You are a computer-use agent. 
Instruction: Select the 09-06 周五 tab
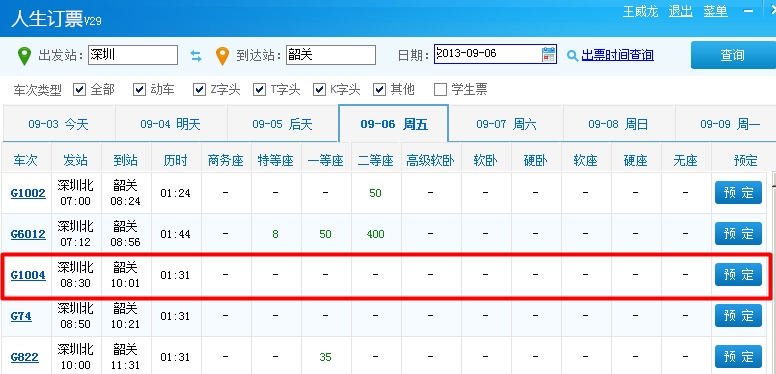tap(393, 124)
